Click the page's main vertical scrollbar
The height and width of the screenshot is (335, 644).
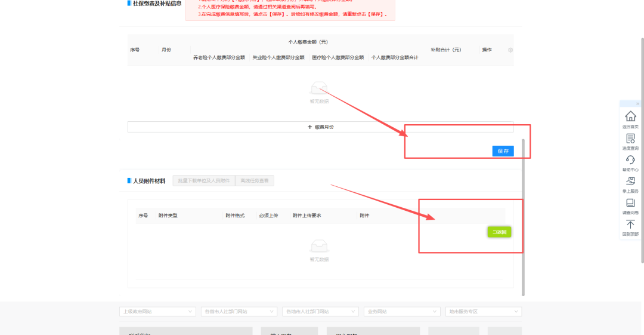pyautogui.click(x=642, y=150)
